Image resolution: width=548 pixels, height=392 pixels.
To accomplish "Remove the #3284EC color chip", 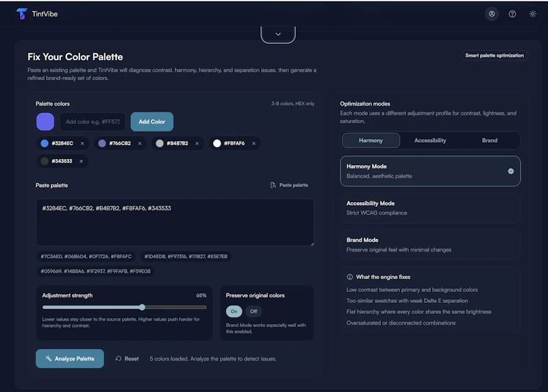I will point(82,143).
